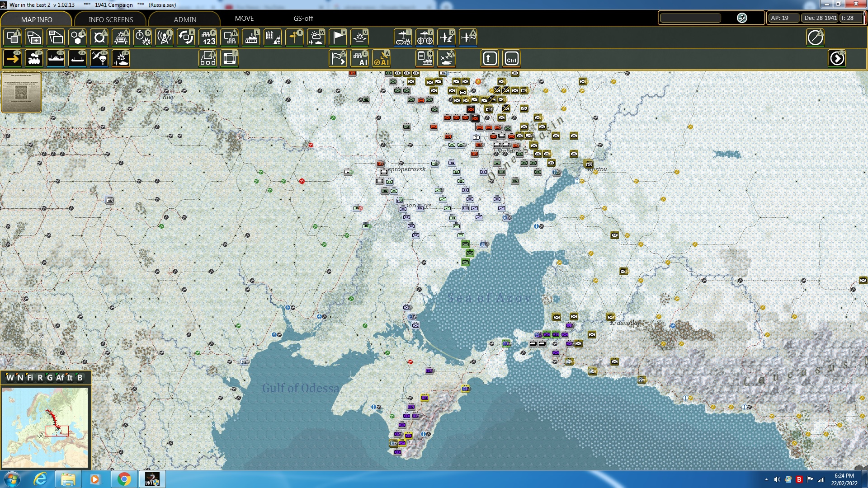Screen dimensions: 868x488
Task: Toggle the G map filter
Action: pos(50,378)
